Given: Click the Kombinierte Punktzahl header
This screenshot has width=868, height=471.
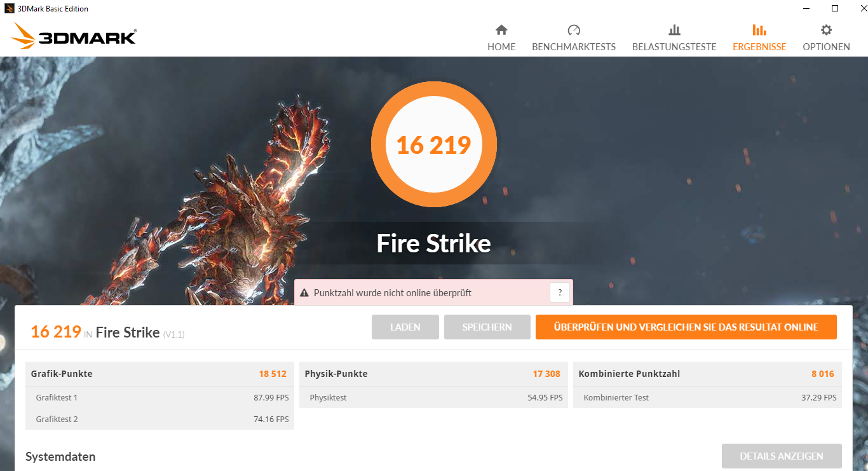Looking at the screenshot, I should [629, 374].
